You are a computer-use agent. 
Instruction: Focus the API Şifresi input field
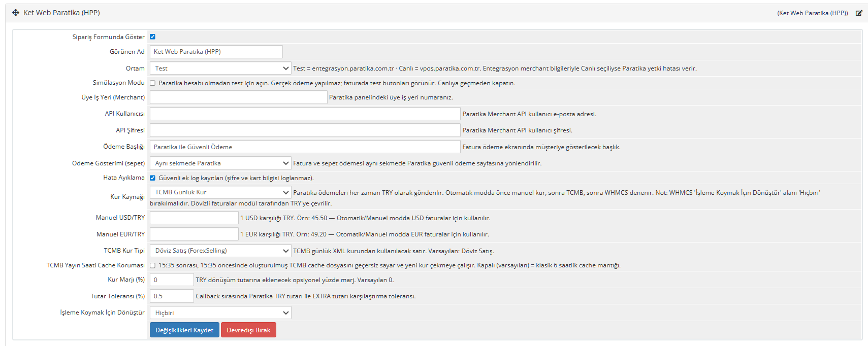(x=305, y=130)
